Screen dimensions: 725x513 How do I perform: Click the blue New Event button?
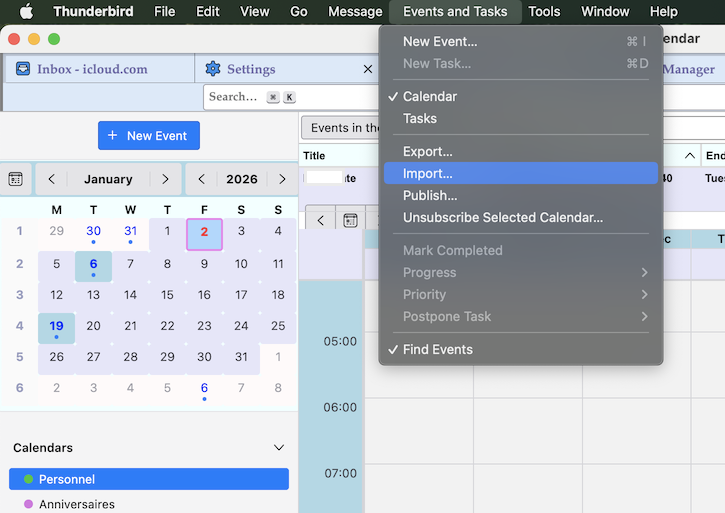[x=149, y=136]
